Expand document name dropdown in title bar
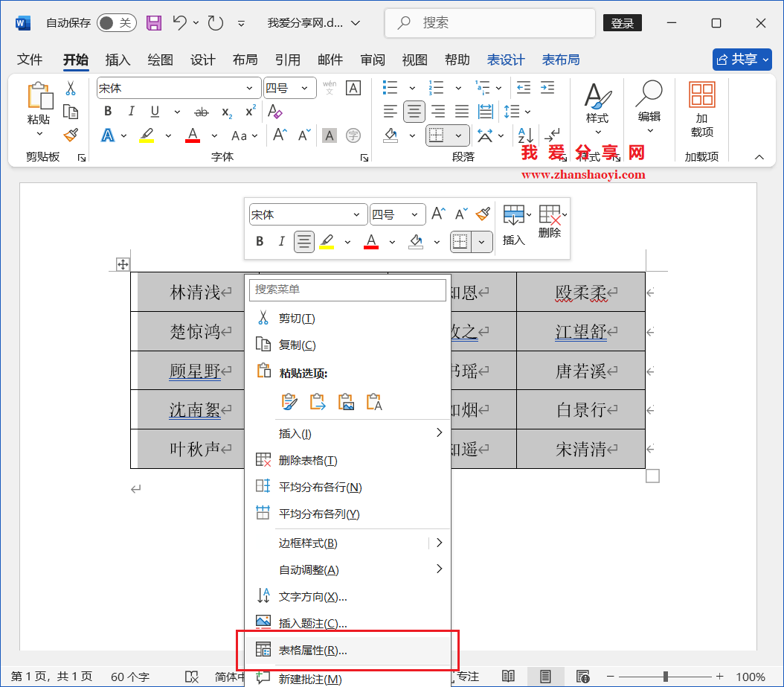 pyautogui.click(x=356, y=23)
